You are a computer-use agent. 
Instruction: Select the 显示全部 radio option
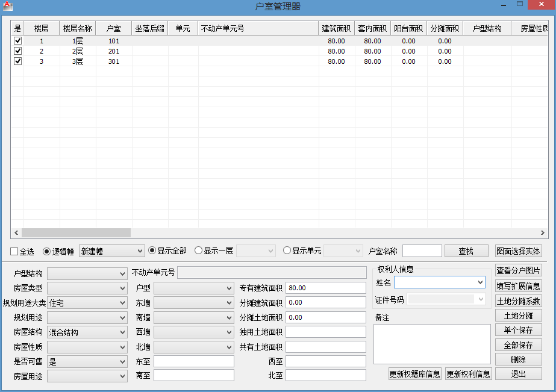[x=152, y=250]
